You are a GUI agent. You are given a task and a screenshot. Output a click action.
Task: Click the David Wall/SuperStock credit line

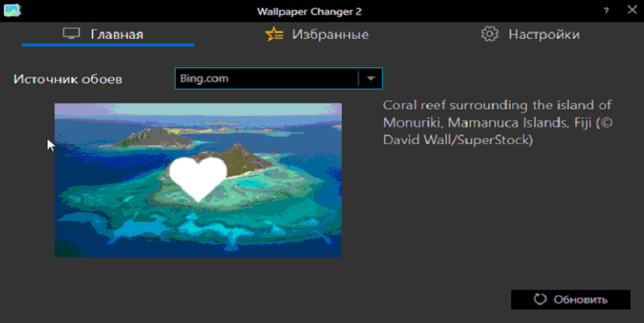pyautogui.click(x=458, y=141)
